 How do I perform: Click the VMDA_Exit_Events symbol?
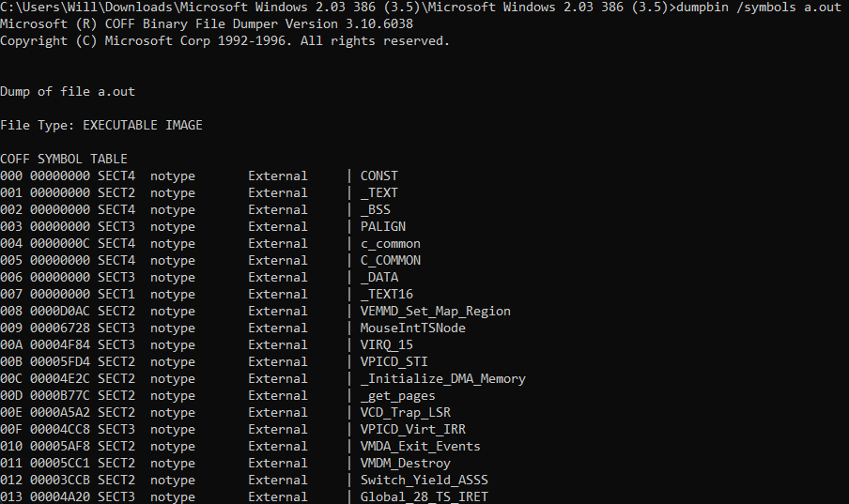point(420,446)
